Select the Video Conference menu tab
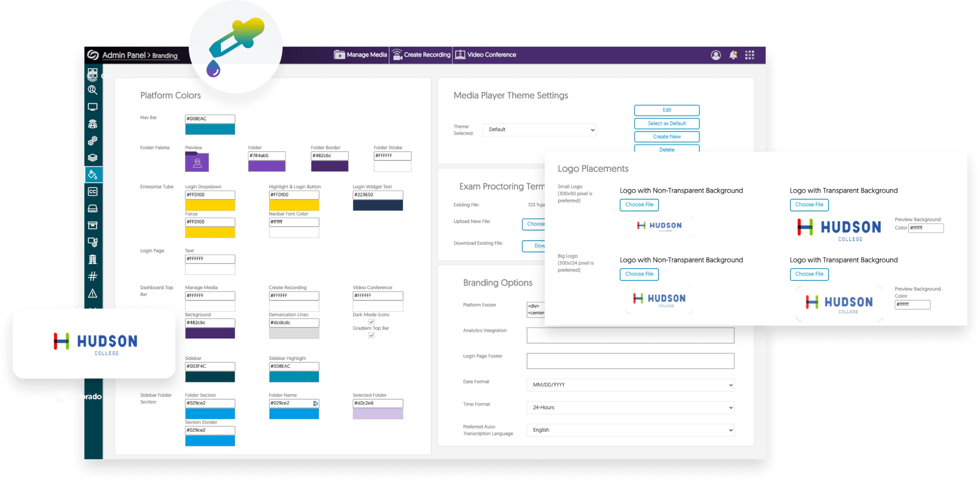 [486, 55]
